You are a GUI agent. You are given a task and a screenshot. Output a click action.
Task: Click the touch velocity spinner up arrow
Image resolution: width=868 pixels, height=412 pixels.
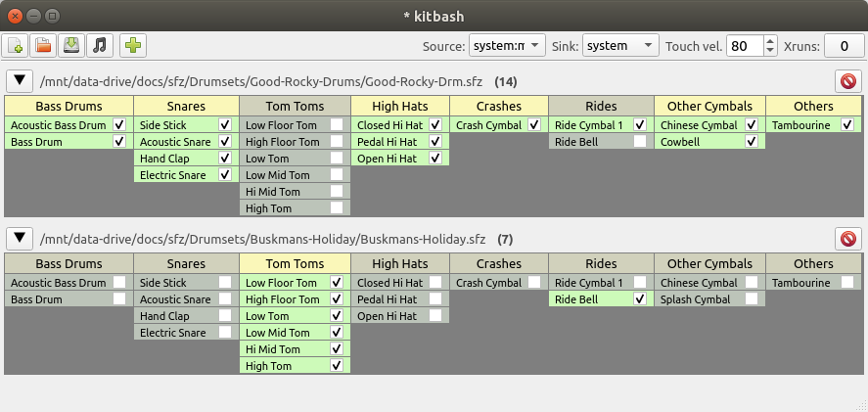[x=770, y=41]
